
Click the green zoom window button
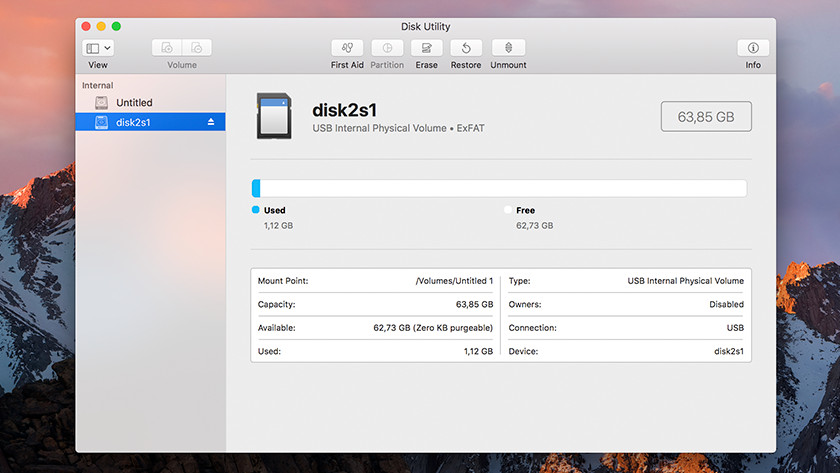[116, 26]
